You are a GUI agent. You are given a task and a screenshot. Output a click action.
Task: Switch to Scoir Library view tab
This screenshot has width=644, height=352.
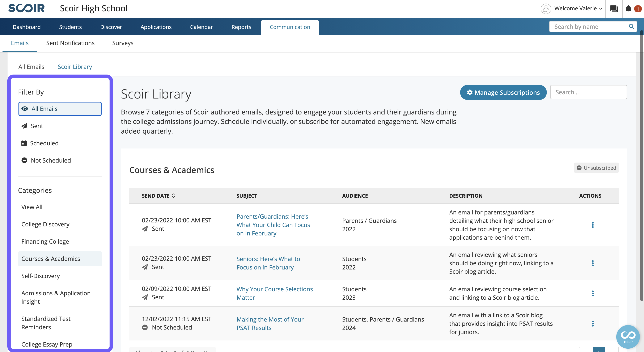click(75, 67)
